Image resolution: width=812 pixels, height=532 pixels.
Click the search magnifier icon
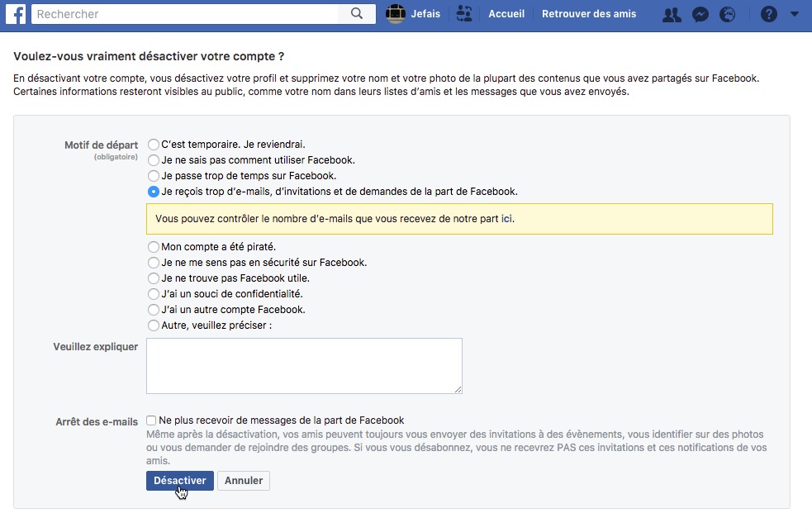357,14
